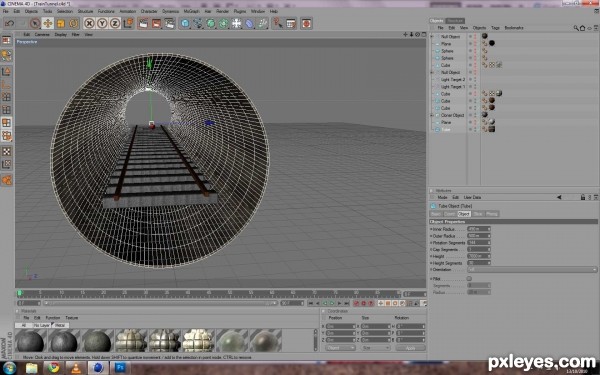The height and width of the screenshot is (375, 600).
Task: Click the Height Segments stepper arrows
Action: [x=489, y=263]
